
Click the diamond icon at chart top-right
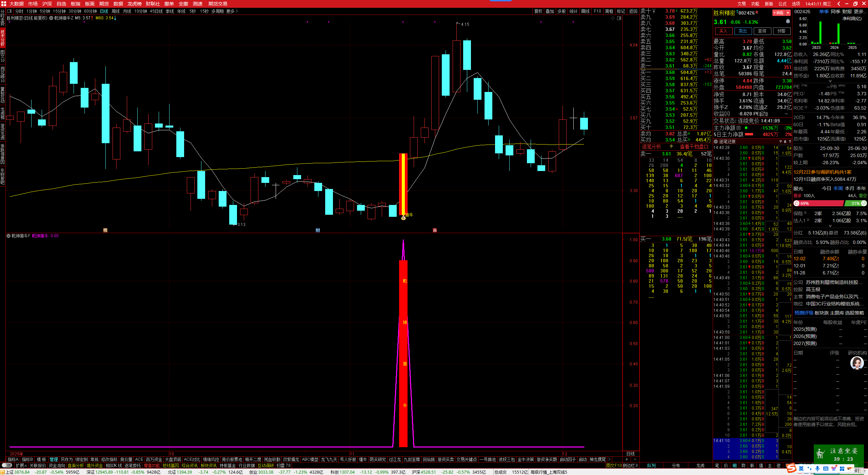click(613, 18)
